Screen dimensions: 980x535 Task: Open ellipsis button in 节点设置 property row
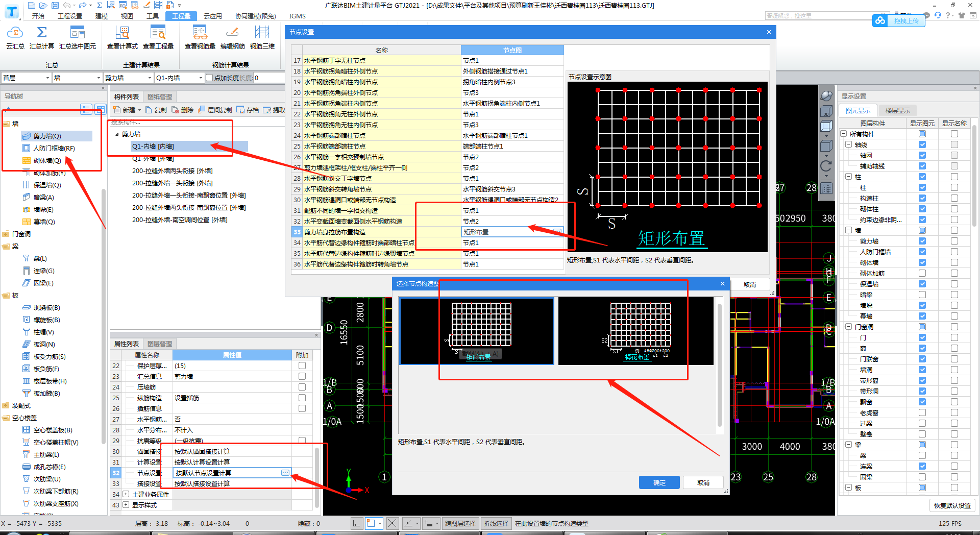[285, 473]
